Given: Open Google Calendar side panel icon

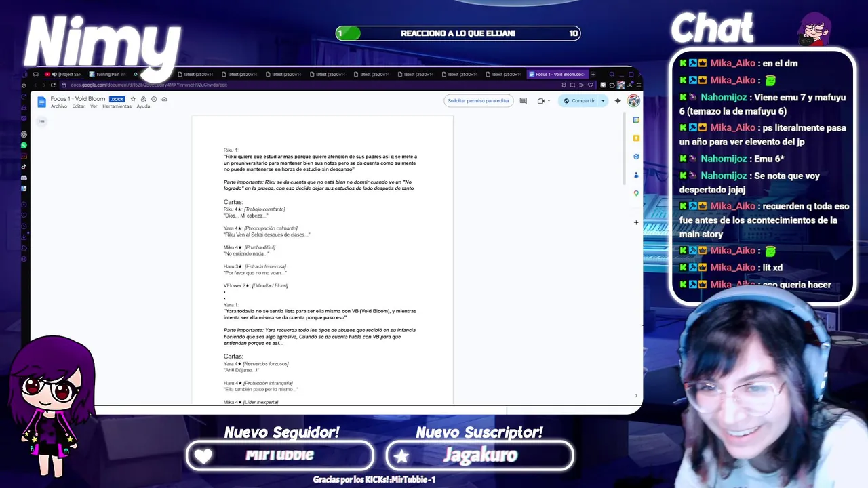Looking at the screenshot, I should point(636,120).
